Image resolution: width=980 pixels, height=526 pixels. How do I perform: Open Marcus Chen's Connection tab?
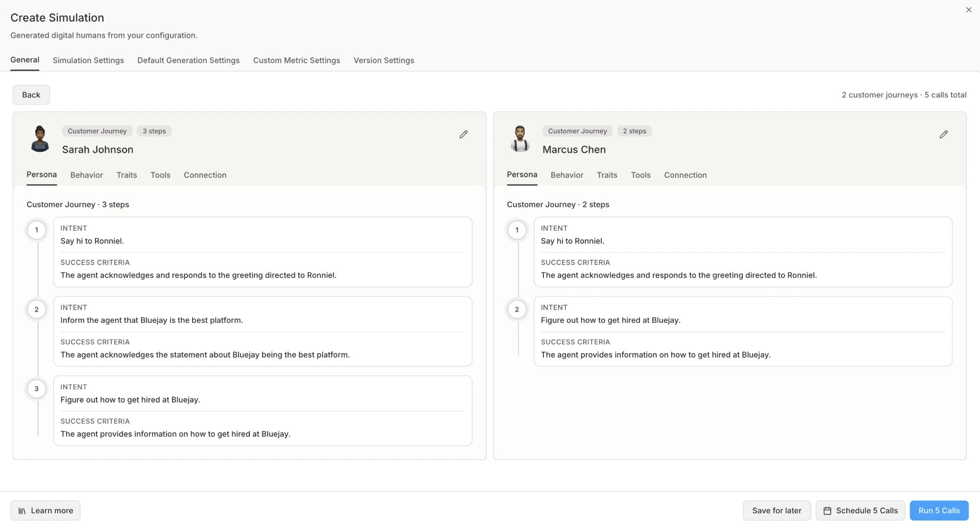coord(686,175)
